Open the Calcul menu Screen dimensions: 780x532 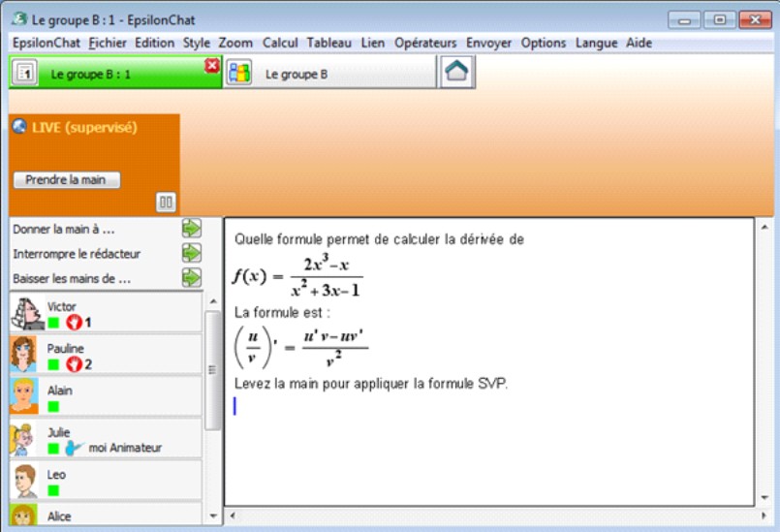[x=280, y=43]
